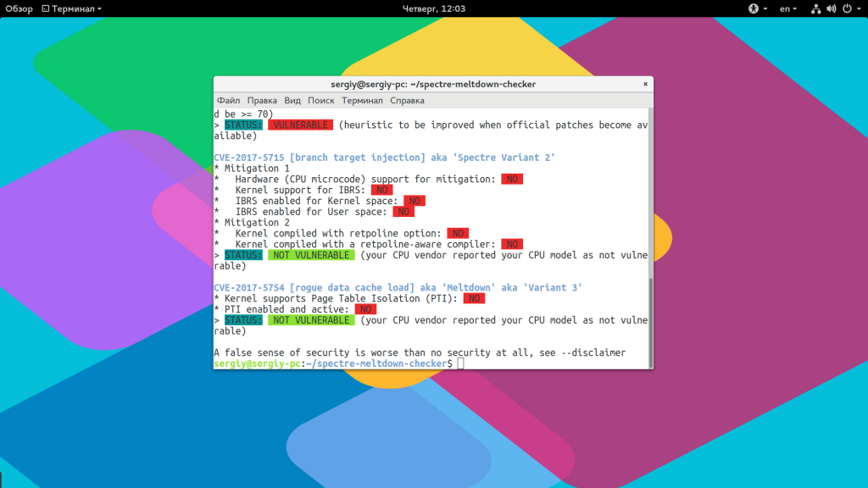Click the Обзор activities button

click(19, 8)
